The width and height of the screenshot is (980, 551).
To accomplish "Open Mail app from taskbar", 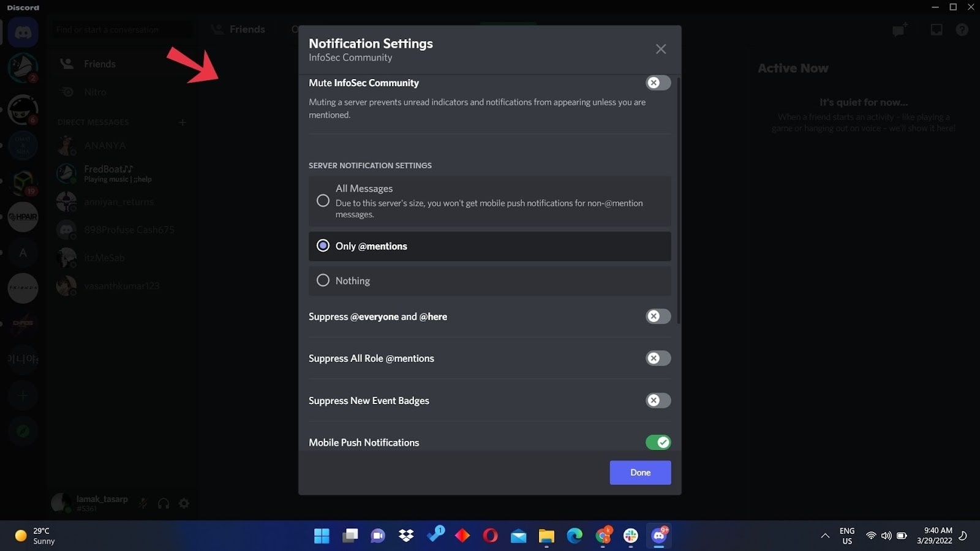I will pos(518,536).
